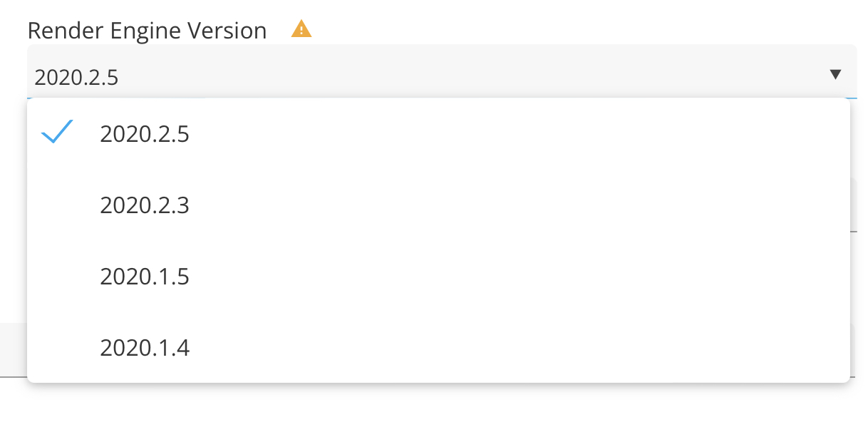
Task: Click the blue checkmark next to 2020.2.5
Action: 57,133
